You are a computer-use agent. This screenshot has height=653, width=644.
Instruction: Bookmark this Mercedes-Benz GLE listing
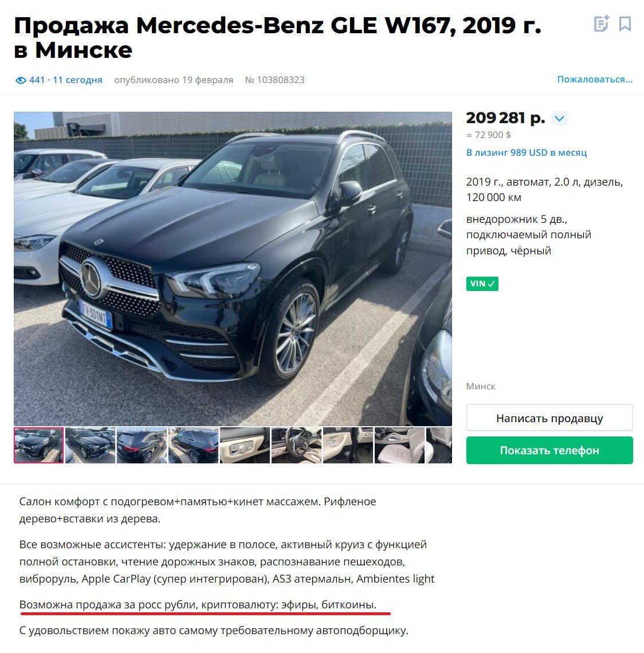(x=625, y=23)
